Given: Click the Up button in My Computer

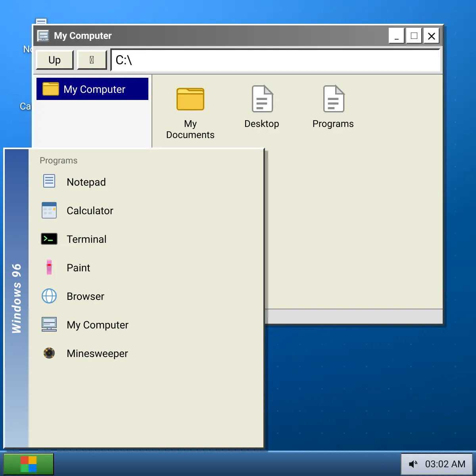Looking at the screenshot, I should pos(55,60).
